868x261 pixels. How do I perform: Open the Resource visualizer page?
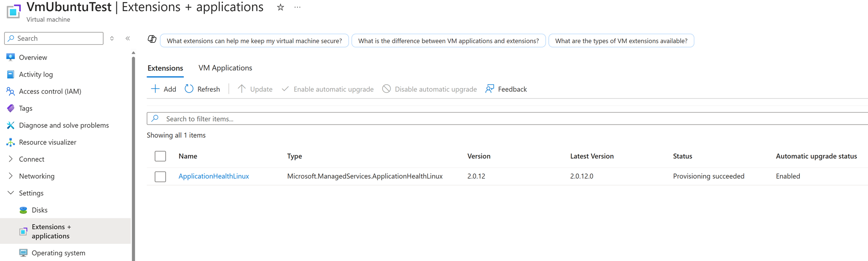click(47, 142)
